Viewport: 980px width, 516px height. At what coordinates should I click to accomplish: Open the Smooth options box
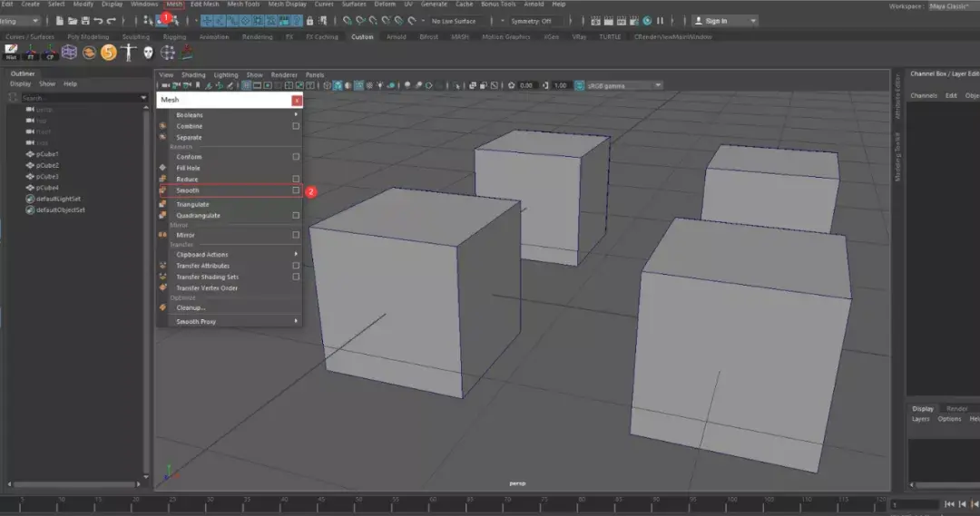pyautogui.click(x=296, y=190)
